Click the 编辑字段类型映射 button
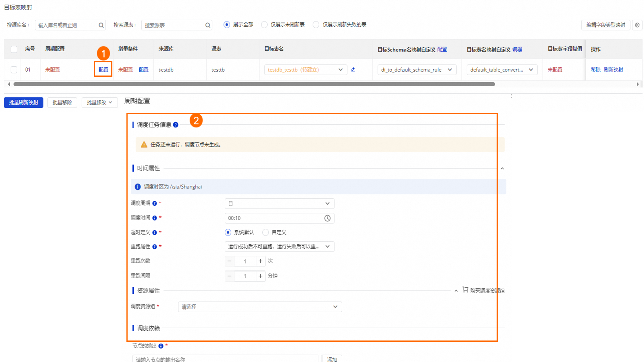This screenshot has width=644, height=362. click(x=606, y=25)
